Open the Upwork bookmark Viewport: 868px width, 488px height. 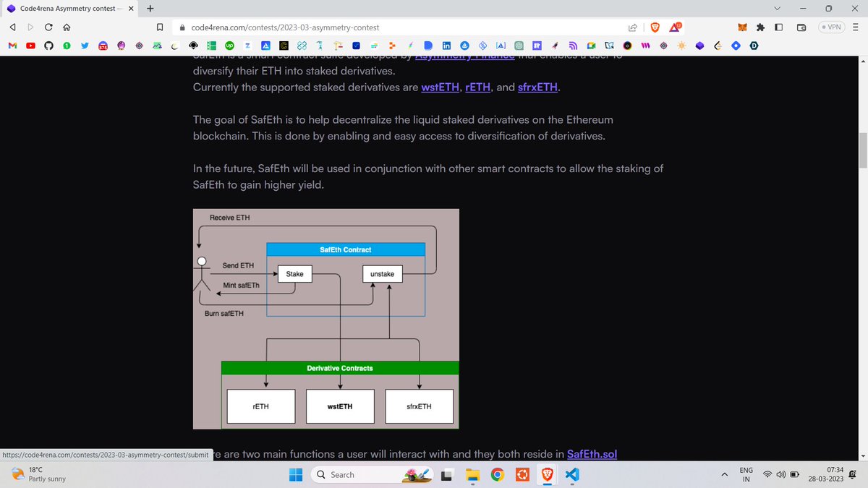coord(229,46)
